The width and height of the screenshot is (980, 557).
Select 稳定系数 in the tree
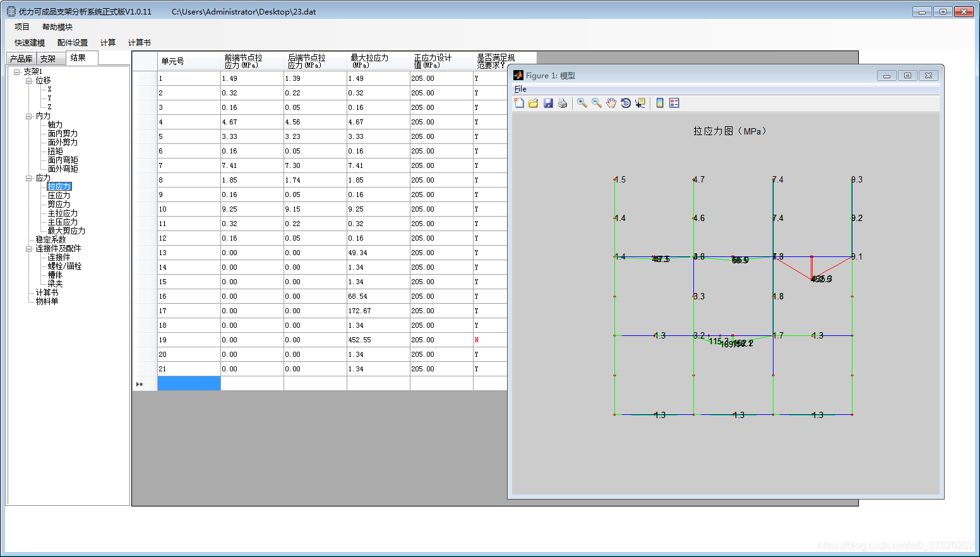[x=51, y=240]
